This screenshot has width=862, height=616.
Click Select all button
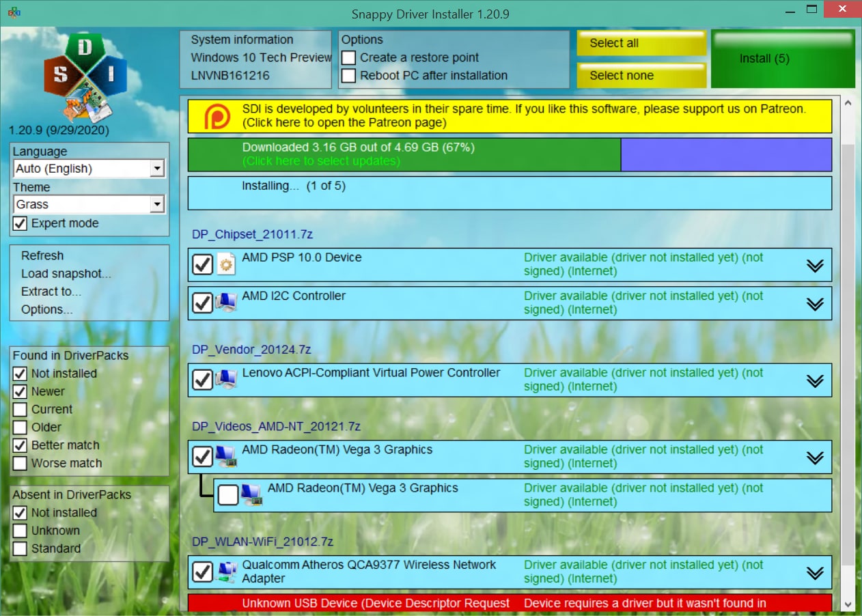point(641,43)
